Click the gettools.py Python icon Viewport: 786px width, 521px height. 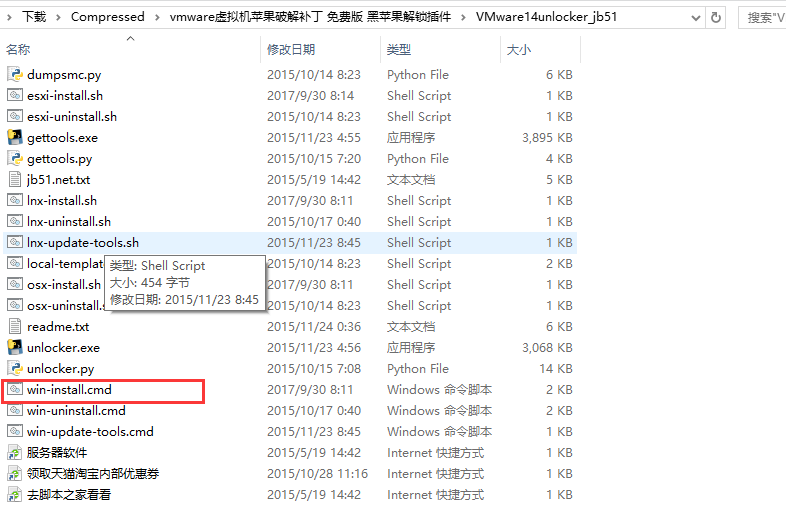coord(15,158)
